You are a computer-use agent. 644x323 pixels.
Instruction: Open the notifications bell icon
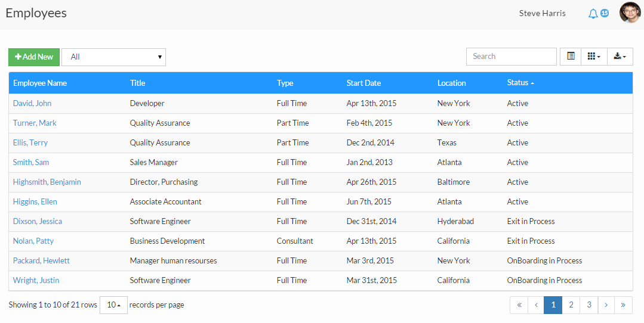pyautogui.click(x=593, y=14)
